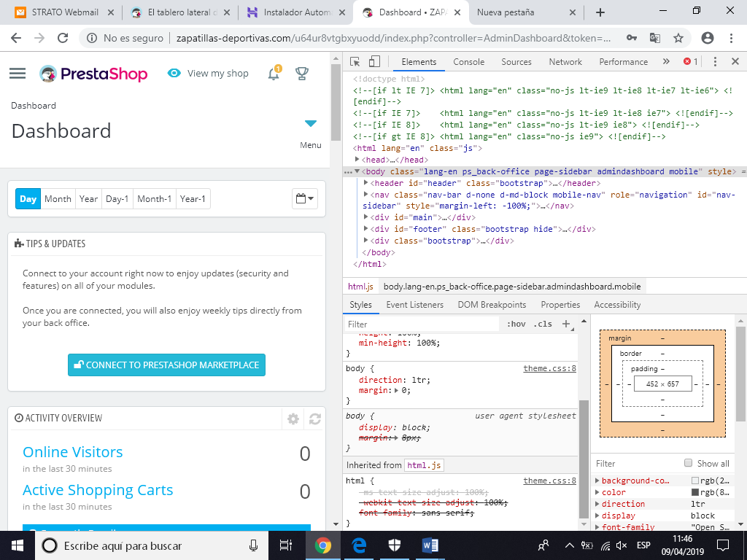This screenshot has width=747, height=560.
Task: Click the new style rule plus icon
Action: 565,324
